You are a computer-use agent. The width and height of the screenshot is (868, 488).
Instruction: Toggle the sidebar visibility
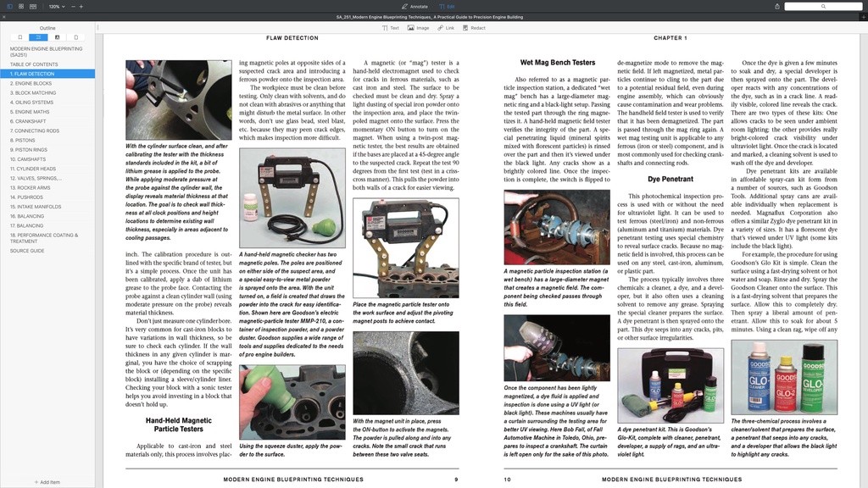[x=9, y=6]
